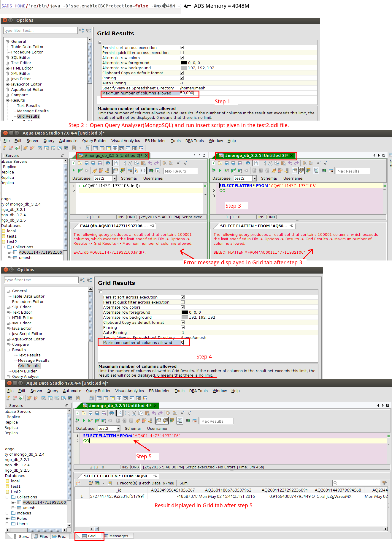Screen dimensions: 392x548
Task: Click the Paste icon in Untitled 4 editor toolbar
Action: click(x=147, y=413)
